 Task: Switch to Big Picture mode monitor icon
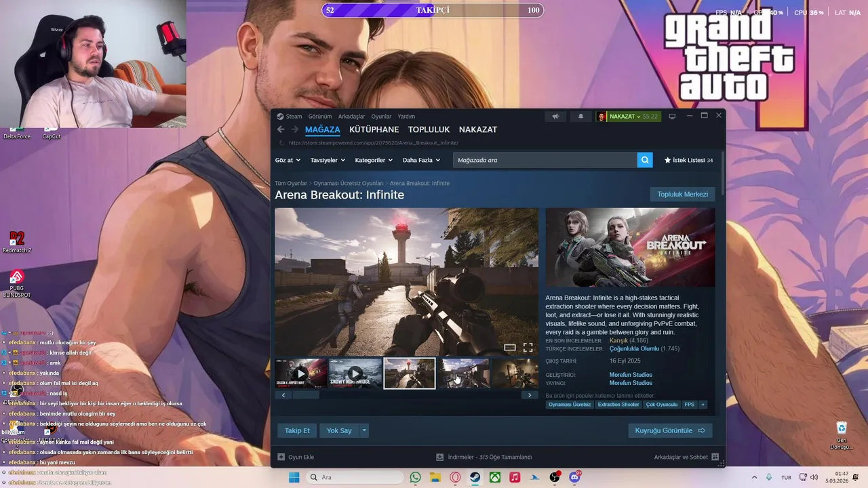click(x=672, y=117)
